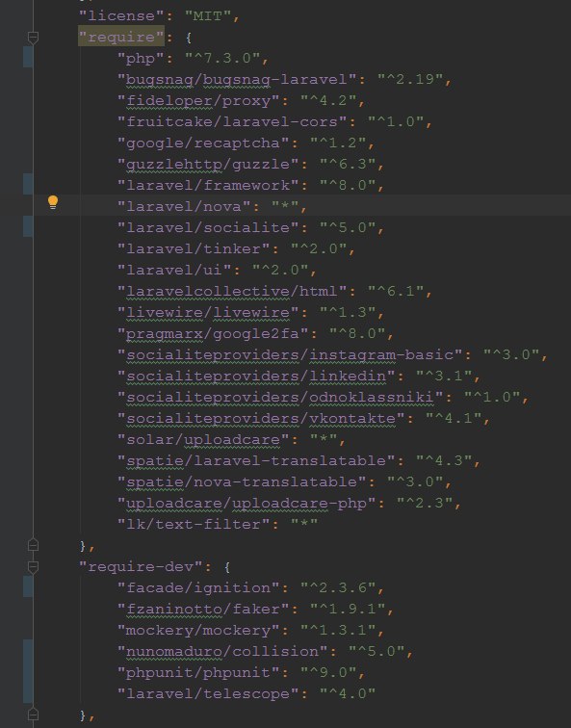Click the "^7.3.0" php version value
The height and width of the screenshot is (728, 571).
coord(222,59)
